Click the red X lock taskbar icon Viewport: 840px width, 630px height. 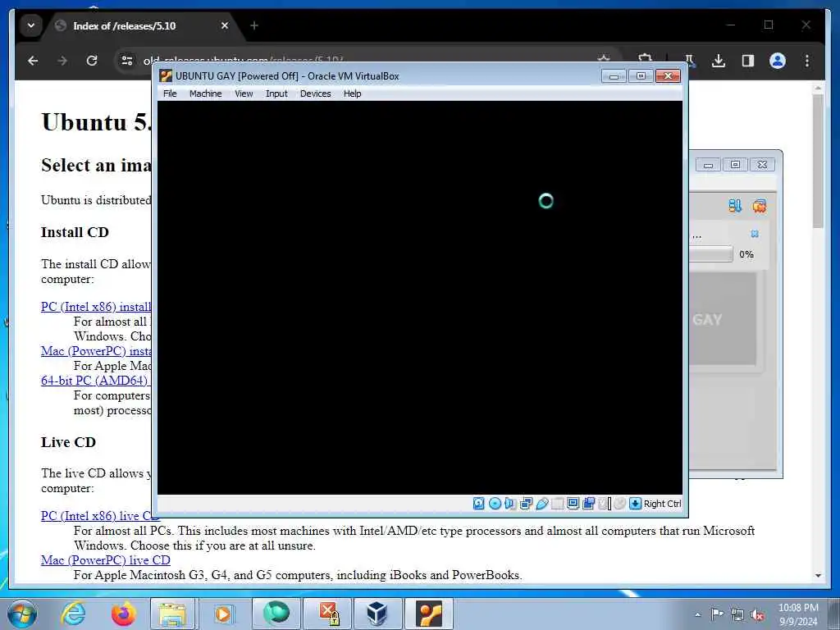[327, 614]
